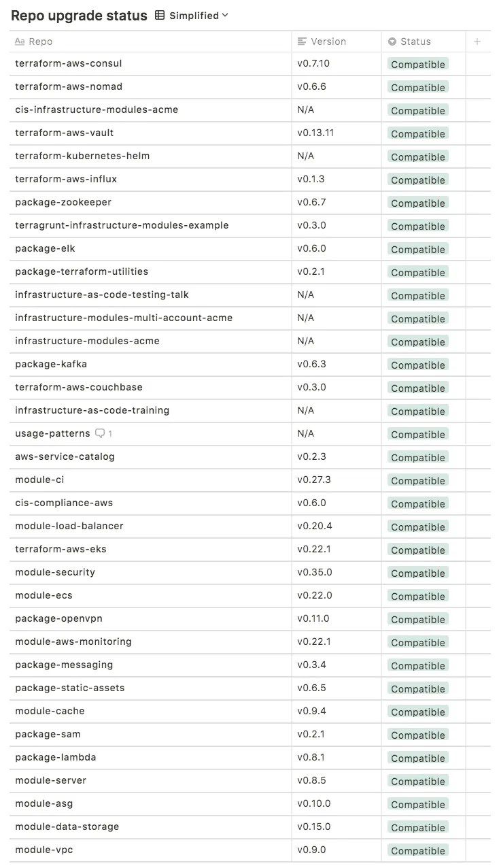Click infrastructure-modules-acme repo name
This screenshot has height=868, width=499.
[87, 341]
